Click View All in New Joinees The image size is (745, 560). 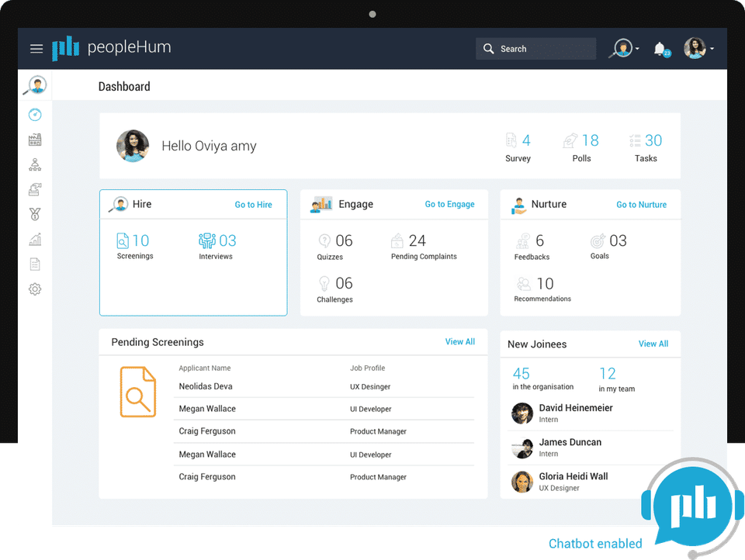653,344
